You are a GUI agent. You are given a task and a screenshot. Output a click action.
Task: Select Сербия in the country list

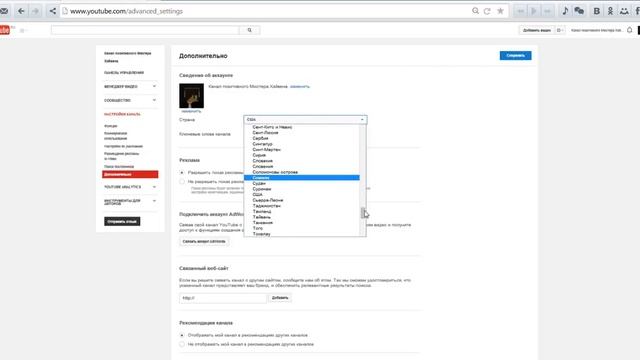coord(302,138)
